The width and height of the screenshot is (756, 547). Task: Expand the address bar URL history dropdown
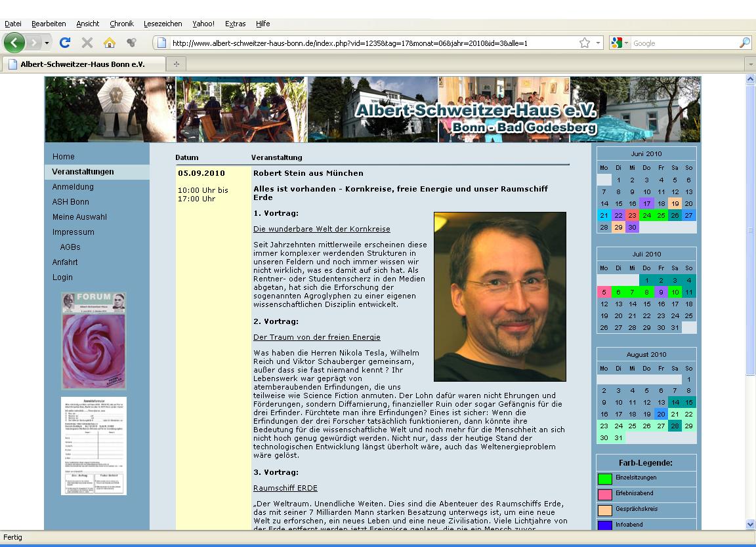coord(598,43)
